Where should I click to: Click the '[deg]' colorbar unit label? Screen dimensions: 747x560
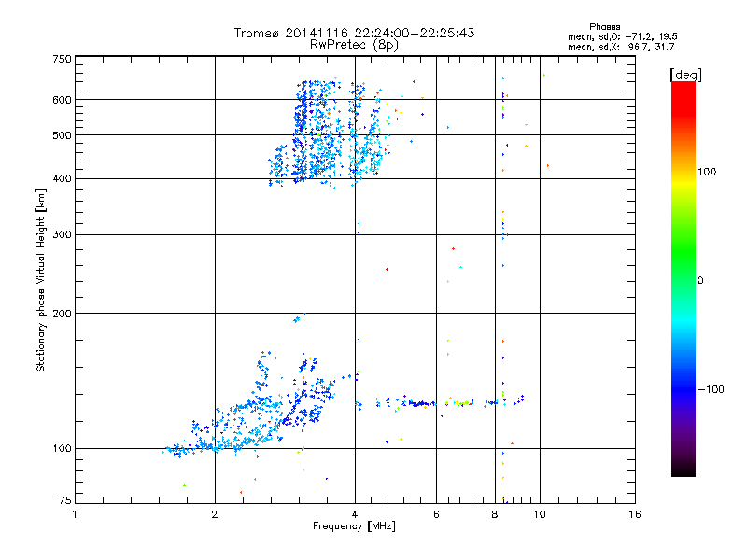pos(685,76)
